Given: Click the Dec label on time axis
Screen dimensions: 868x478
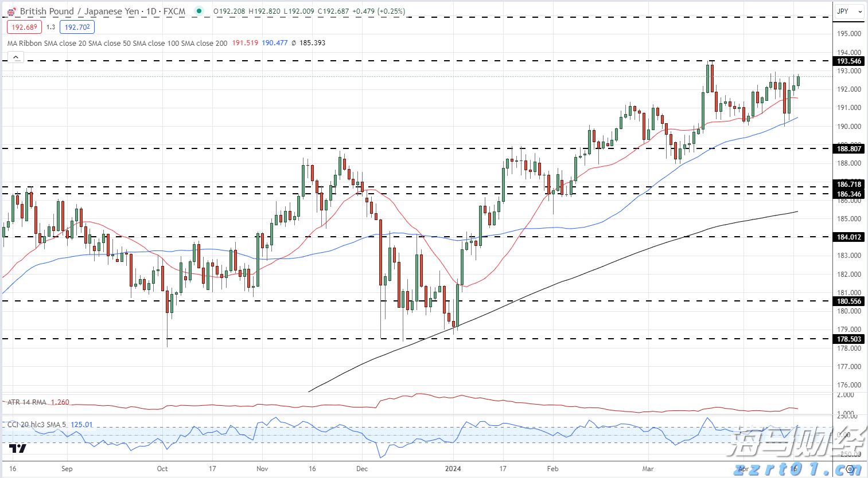Looking at the screenshot, I should (x=362, y=469).
